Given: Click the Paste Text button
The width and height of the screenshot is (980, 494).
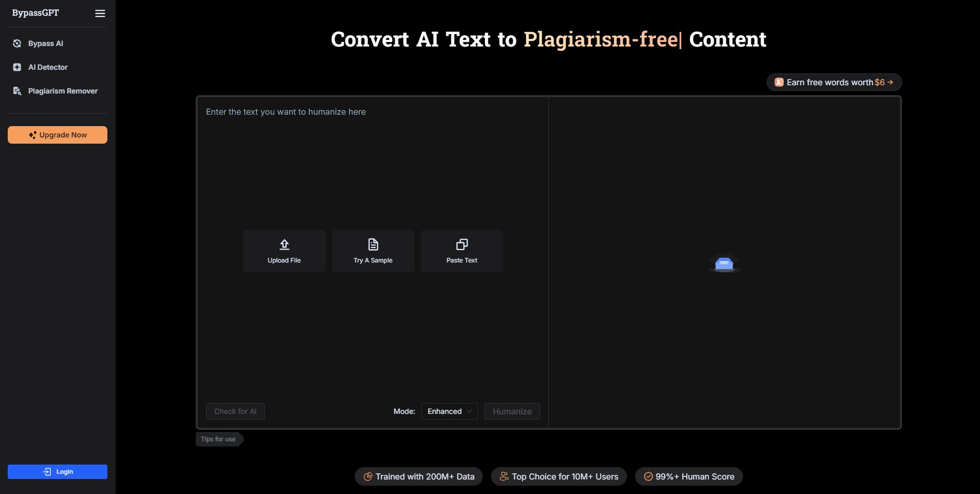Looking at the screenshot, I should point(462,251).
